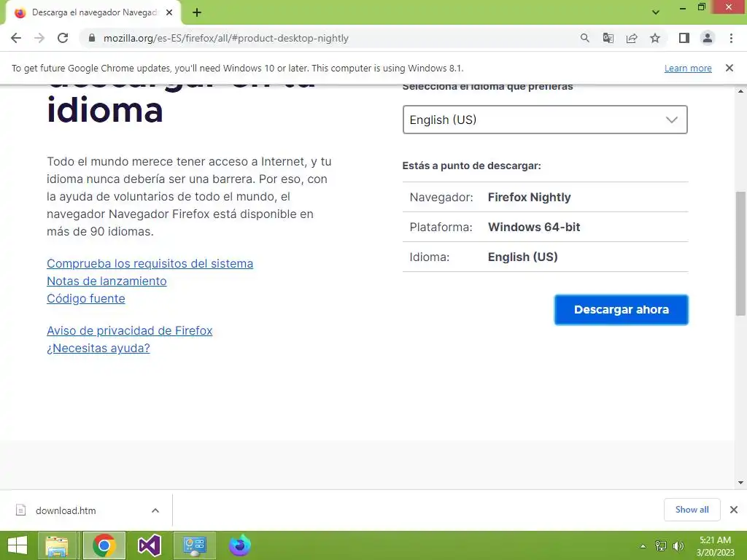
Task: Go back using the browser back arrow
Action: 16,38
